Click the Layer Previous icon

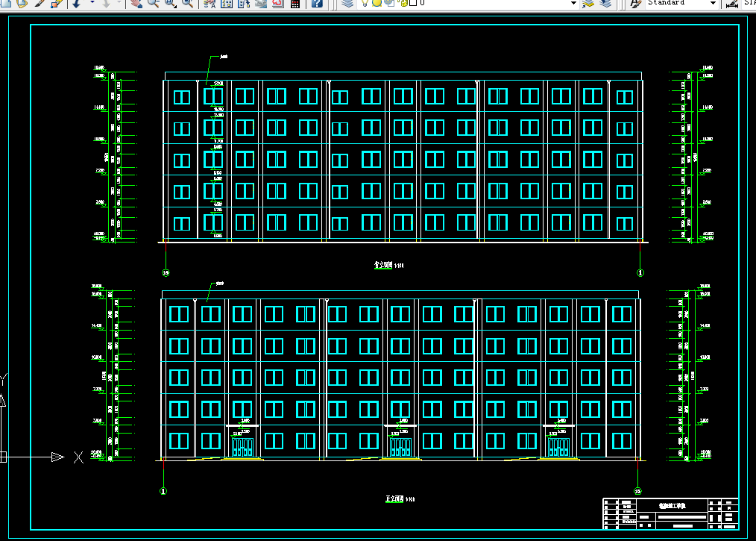click(x=605, y=4)
